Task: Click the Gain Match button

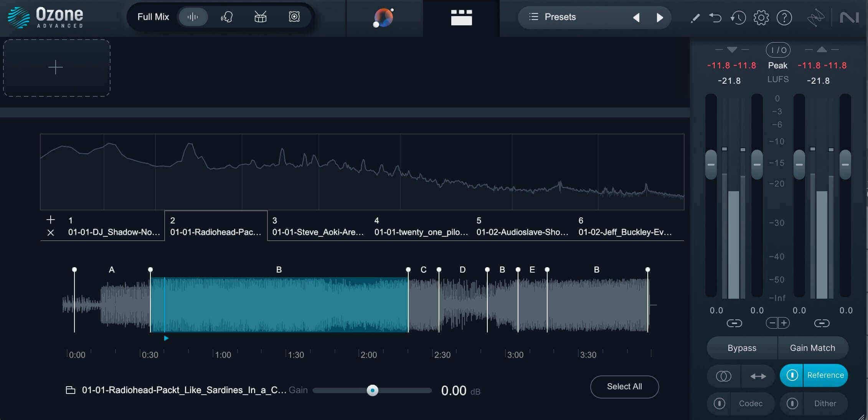Action: click(x=813, y=348)
